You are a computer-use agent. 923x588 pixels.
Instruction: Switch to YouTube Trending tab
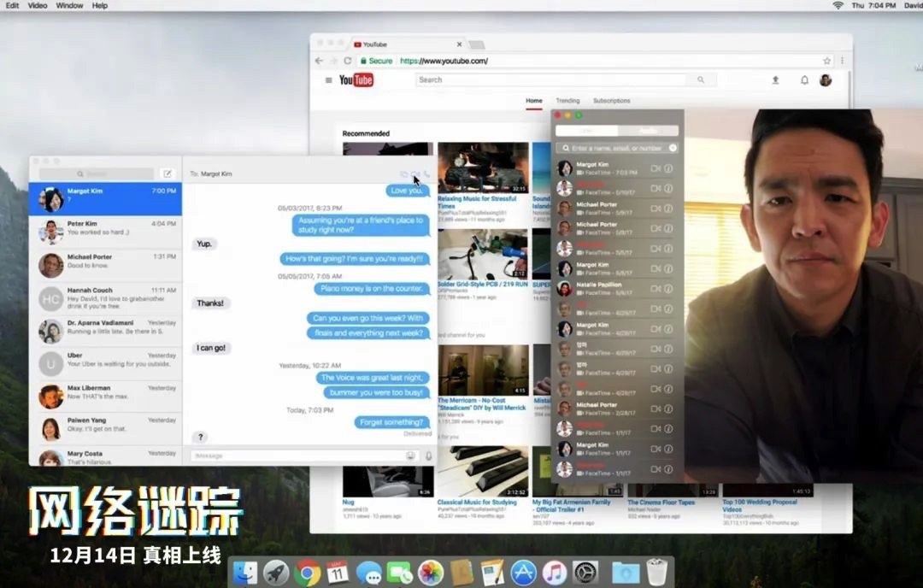click(x=567, y=101)
